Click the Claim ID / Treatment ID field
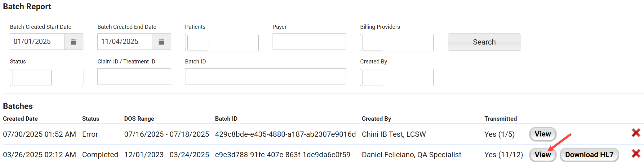Screen dimensions: 644x164 (134, 76)
